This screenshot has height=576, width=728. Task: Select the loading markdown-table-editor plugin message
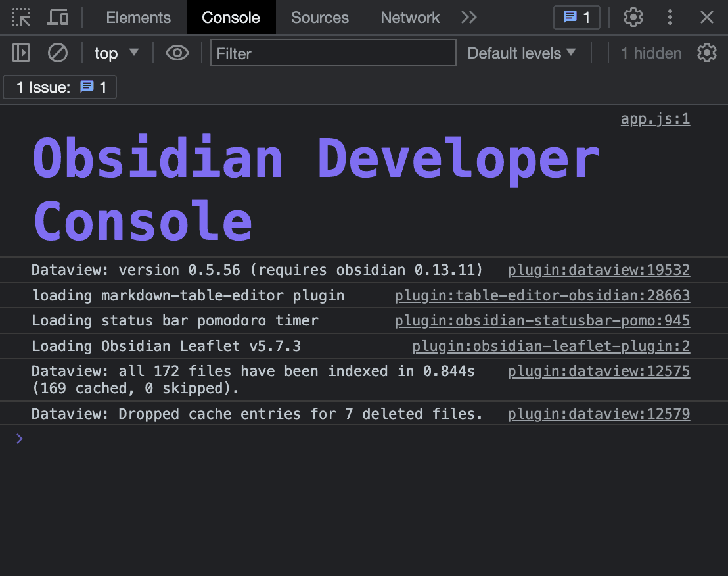(x=188, y=295)
